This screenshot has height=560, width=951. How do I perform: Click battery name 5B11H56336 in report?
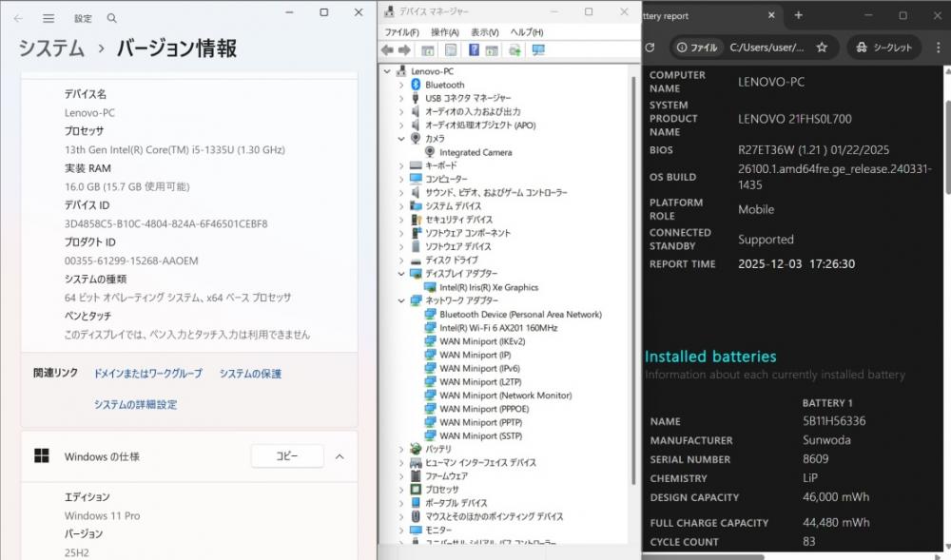tap(834, 421)
